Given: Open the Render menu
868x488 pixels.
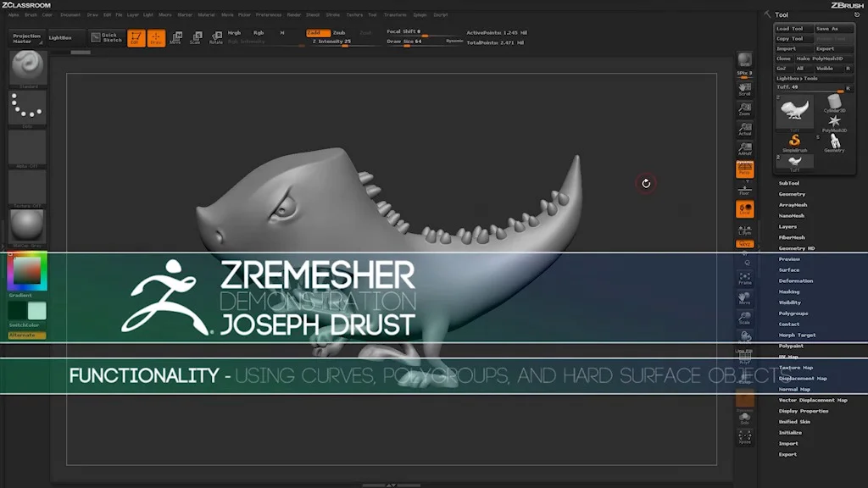Looking at the screenshot, I should pos(294,15).
